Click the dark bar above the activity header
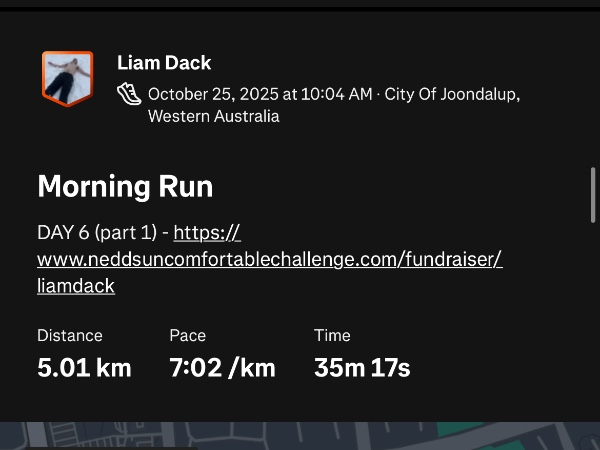This screenshot has width=600, height=450. pyautogui.click(x=300, y=4)
